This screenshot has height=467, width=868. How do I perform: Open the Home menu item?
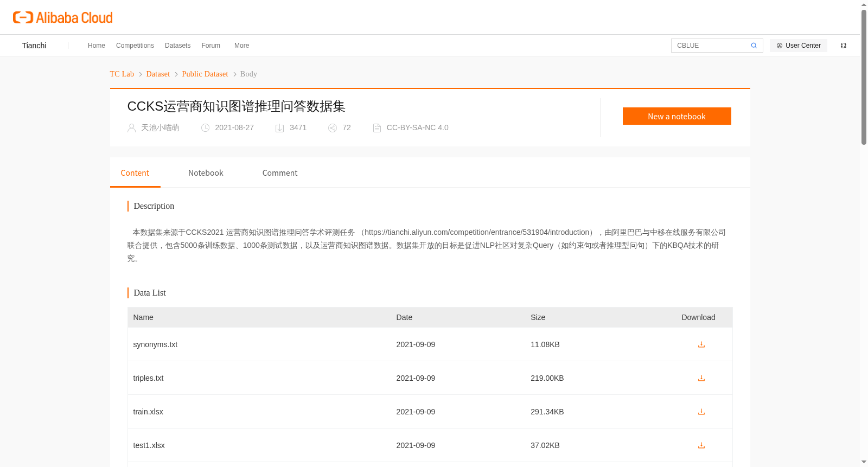click(97, 46)
